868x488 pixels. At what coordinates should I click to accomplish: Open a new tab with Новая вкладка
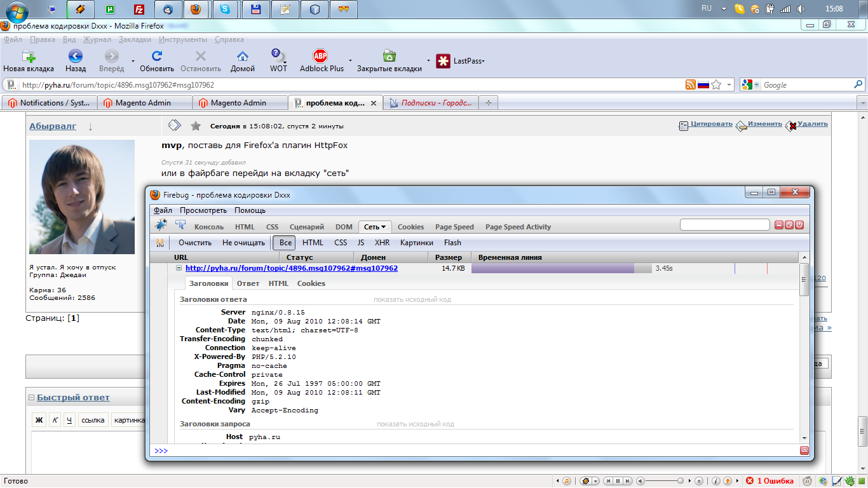pyautogui.click(x=29, y=56)
